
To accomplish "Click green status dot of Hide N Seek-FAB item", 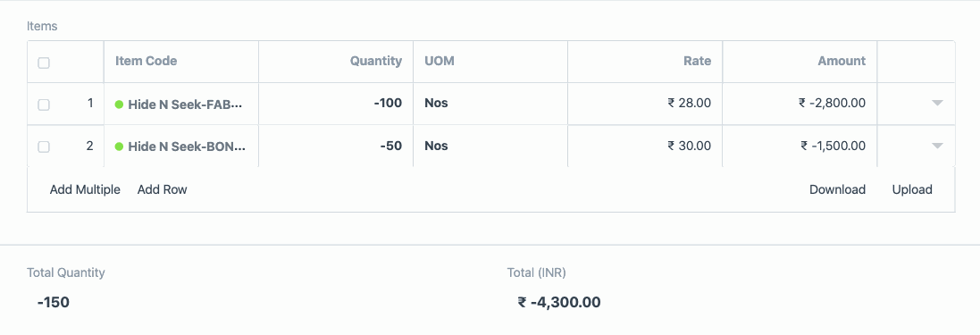I will [119, 105].
